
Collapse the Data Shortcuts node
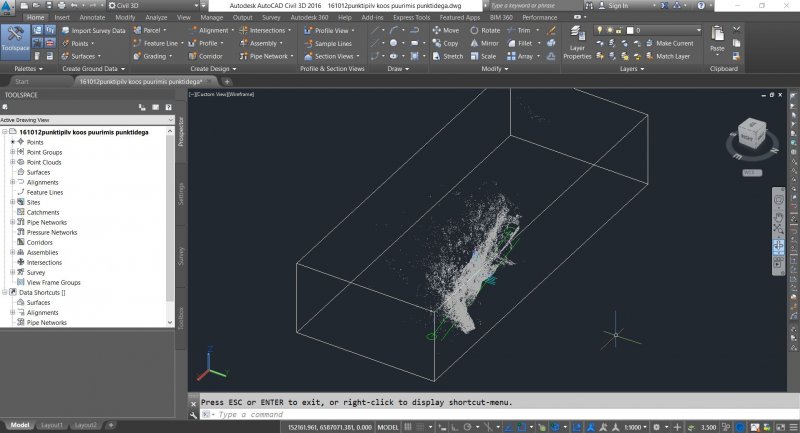pos(5,292)
